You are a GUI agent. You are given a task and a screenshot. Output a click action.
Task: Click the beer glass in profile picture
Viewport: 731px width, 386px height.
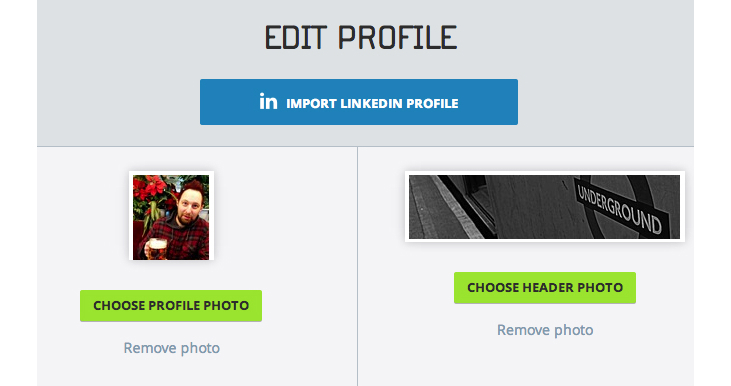click(x=157, y=248)
